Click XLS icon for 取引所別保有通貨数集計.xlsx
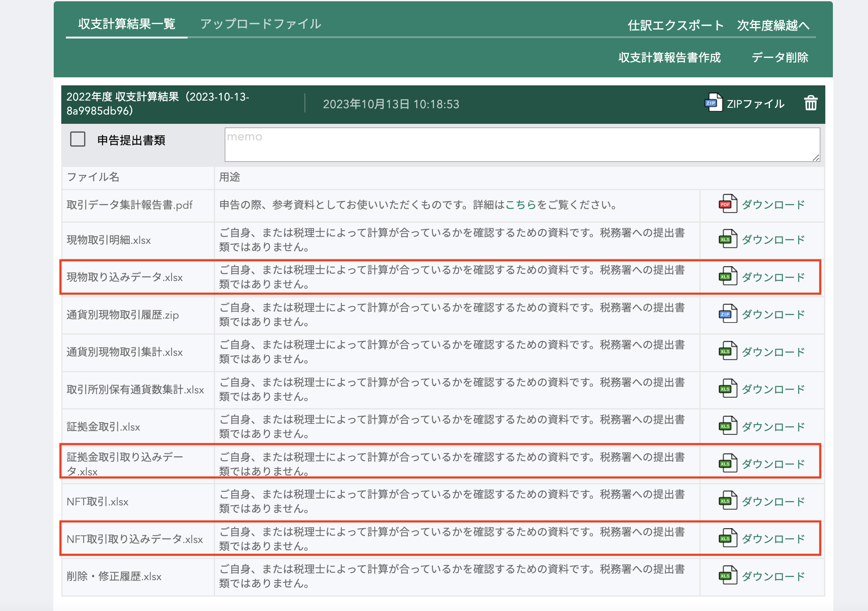This screenshot has width=868, height=611. click(x=728, y=389)
